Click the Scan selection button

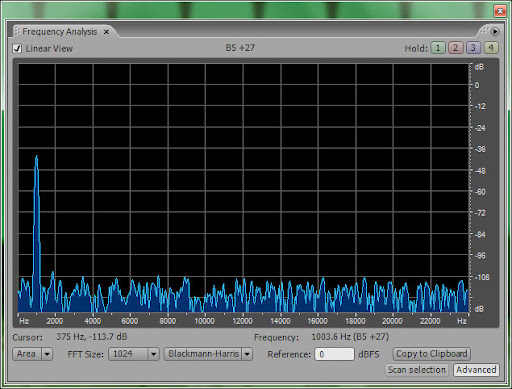click(x=417, y=370)
